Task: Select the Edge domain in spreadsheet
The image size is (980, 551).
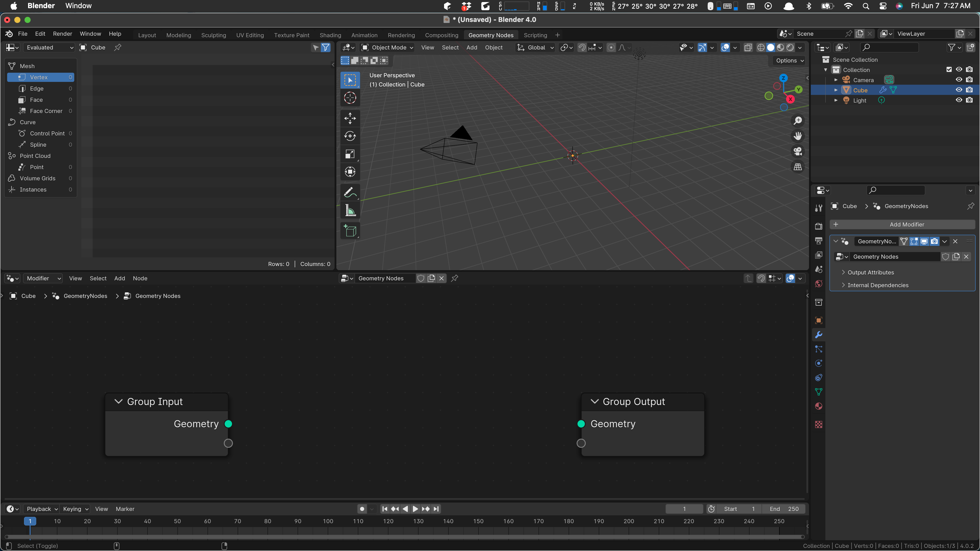Action: pyautogui.click(x=41, y=88)
